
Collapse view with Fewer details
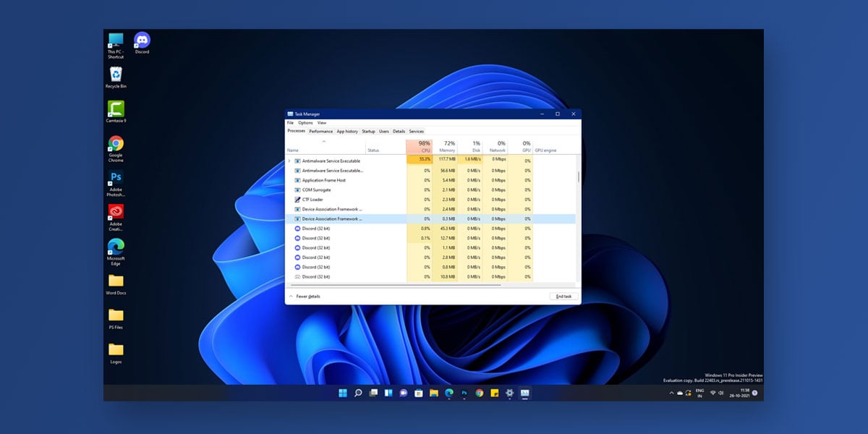(305, 297)
